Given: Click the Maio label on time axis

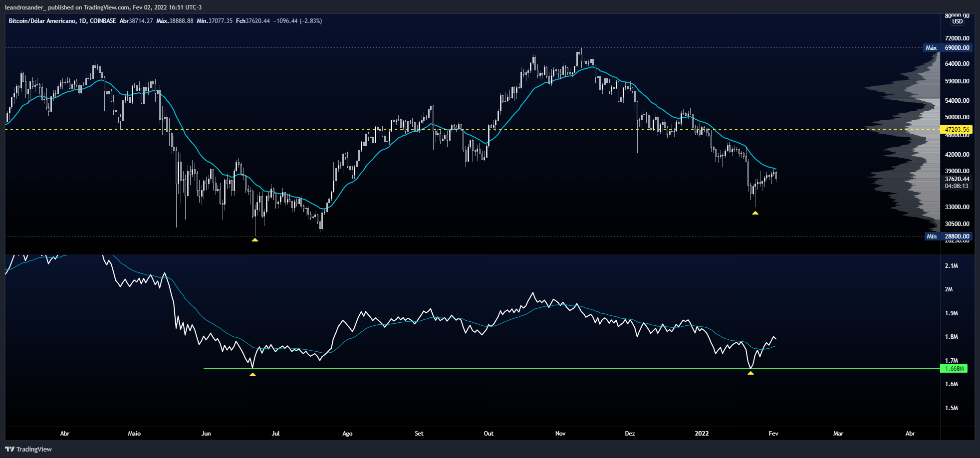Looking at the screenshot, I should pyautogui.click(x=134, y=434).
